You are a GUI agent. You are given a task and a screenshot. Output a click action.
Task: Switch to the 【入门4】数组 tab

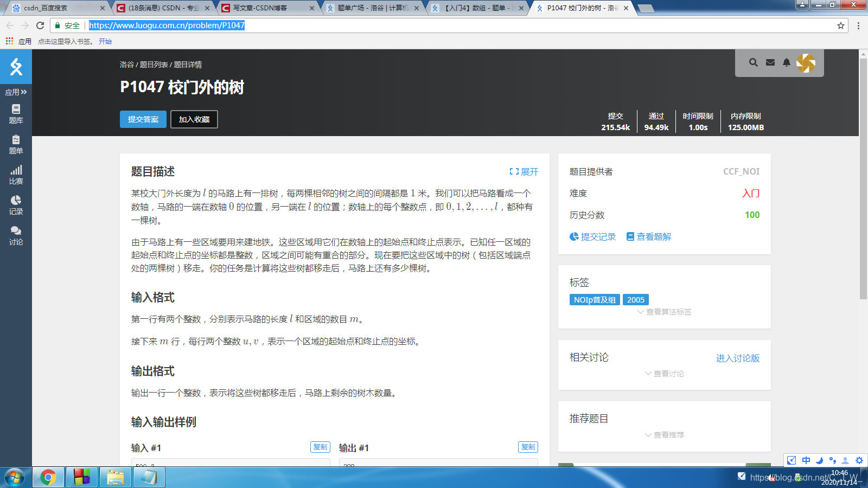tap(476, 8)
